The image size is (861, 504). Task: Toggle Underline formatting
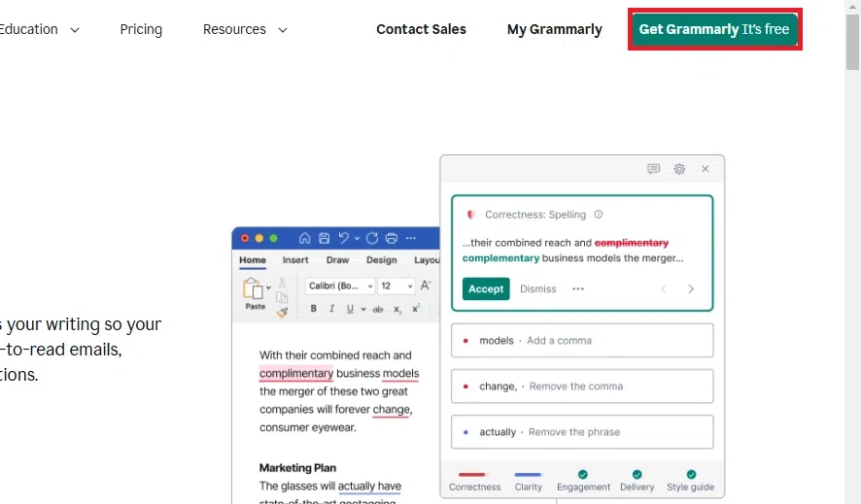350,309
